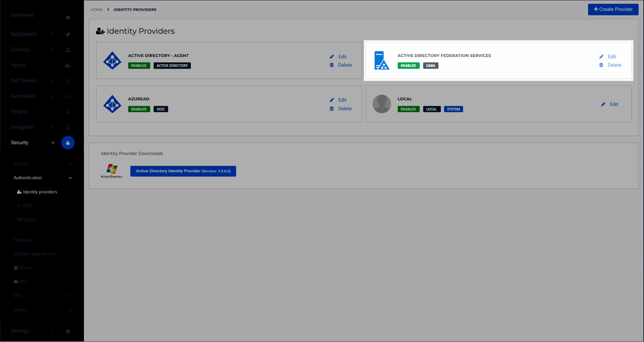Click pencil icon for Local provider
644x342 pixels.
pyautogui.click(x=603, y=104)
